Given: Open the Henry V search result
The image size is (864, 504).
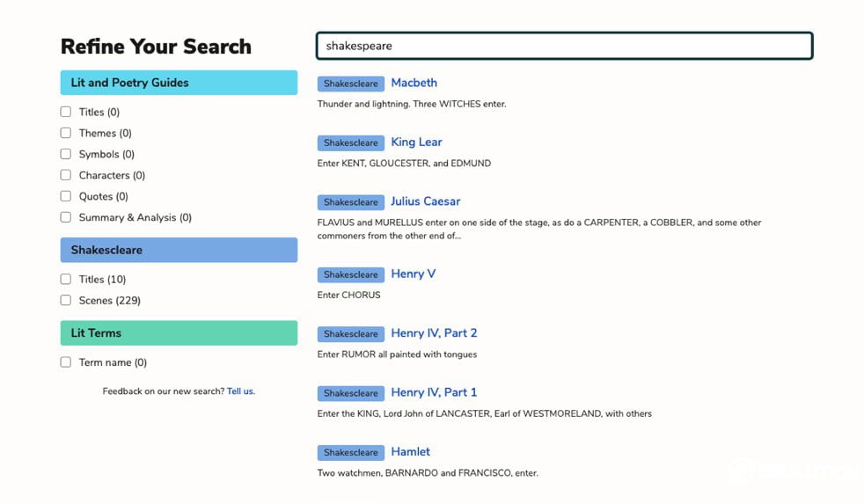Looking at the screenshot, I should point(413,274).
